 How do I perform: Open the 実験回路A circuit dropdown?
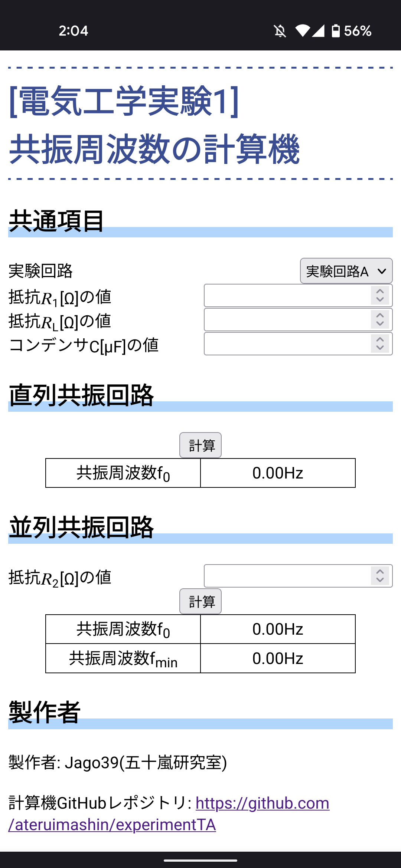point(346,271)
